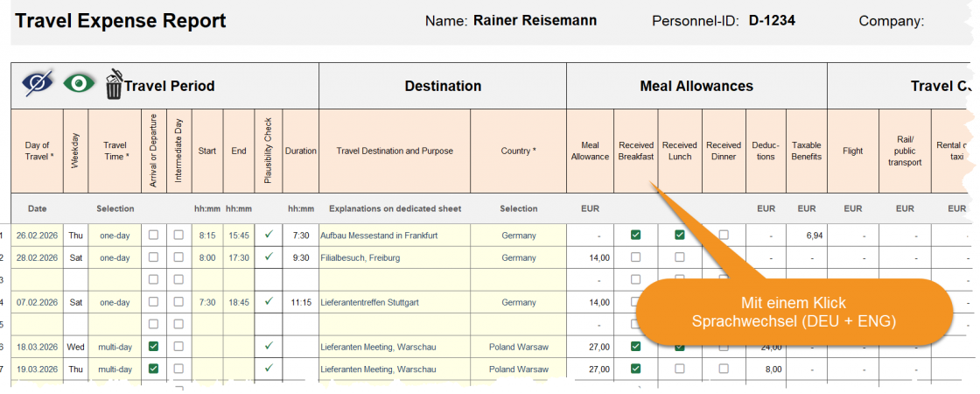Click the plausibility checkmark in the Freiburg row
The width and height of the screenshot is (980, 394).
(269, 257)
